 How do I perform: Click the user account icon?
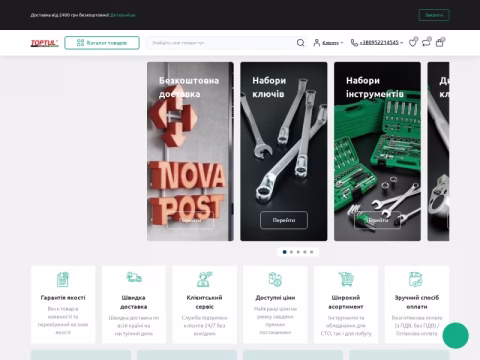317,43
